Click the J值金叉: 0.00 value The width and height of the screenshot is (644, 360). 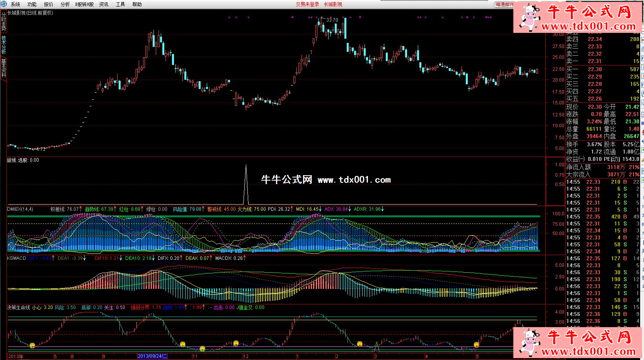click(x=250, y=308)
